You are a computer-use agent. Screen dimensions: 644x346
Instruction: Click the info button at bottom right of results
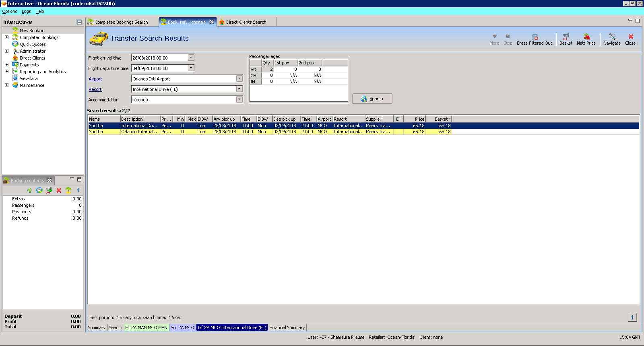point(632,317)
